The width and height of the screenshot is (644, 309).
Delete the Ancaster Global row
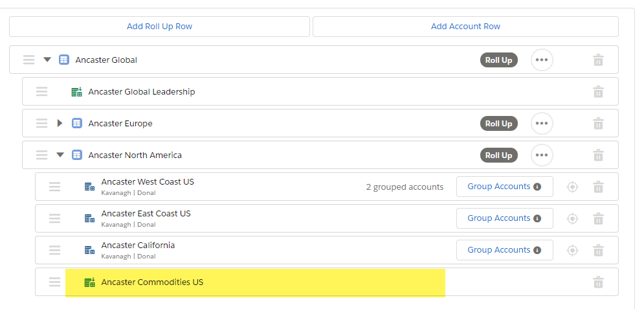[599, 60]
